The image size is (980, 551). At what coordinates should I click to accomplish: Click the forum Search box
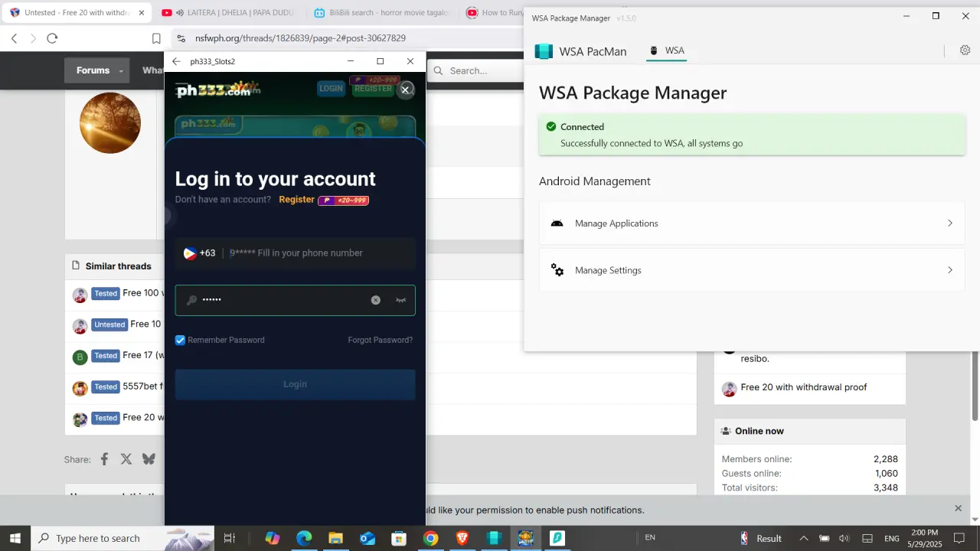(x=475, y=71)
